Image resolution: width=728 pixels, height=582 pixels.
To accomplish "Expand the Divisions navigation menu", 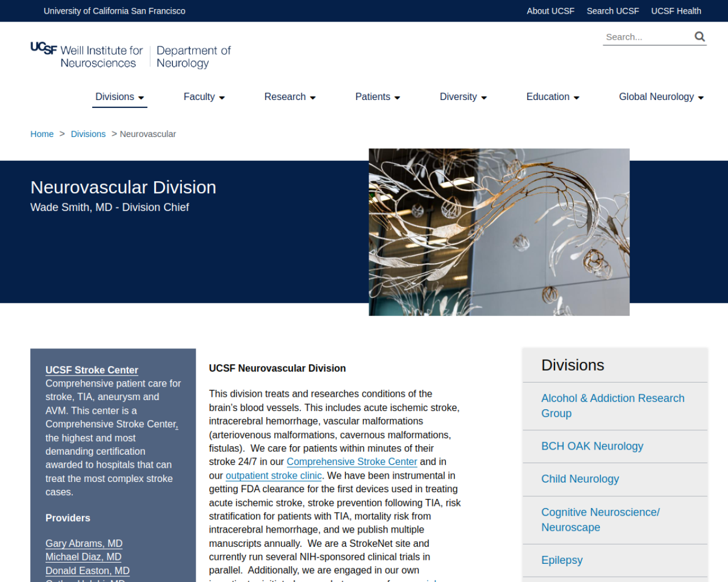I will click(x=120, y=97).
